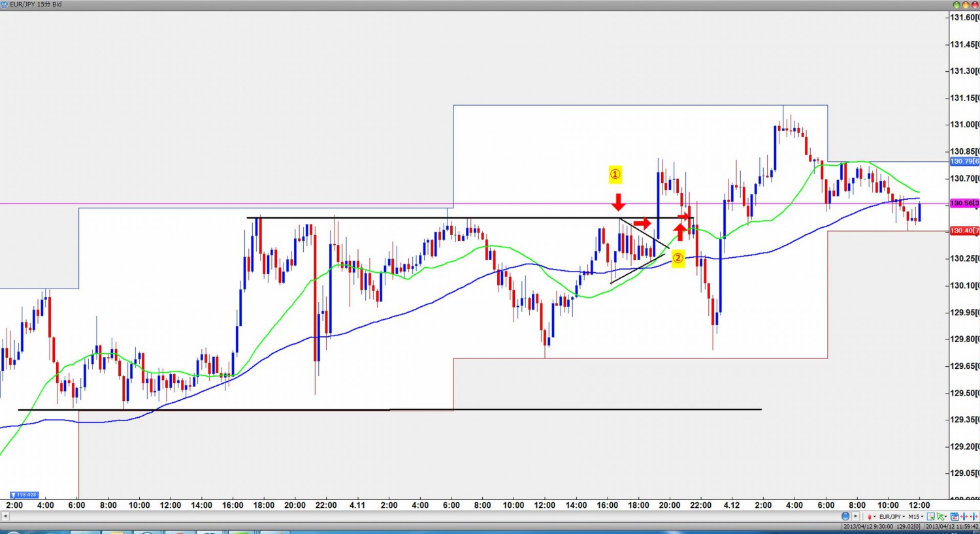Click the 4.11 date label on time axis

[357, 505]
